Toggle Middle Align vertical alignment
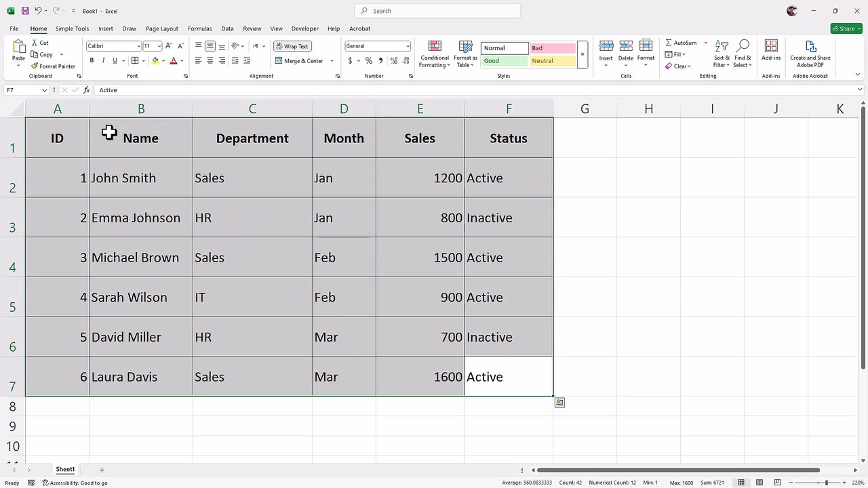This screenshot has height=488, width=868. [210, 46]
